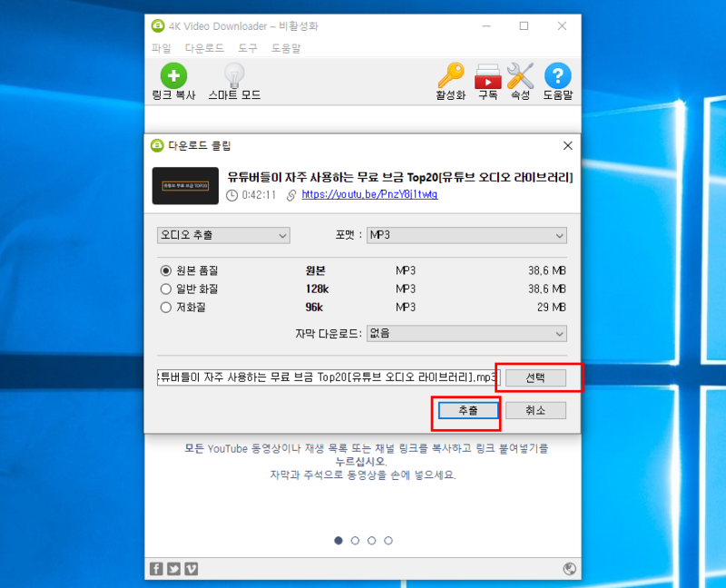This screenshot has width=726, height=588.
Task: Select the 저화질 radio button
Action: tap(166, 307)
